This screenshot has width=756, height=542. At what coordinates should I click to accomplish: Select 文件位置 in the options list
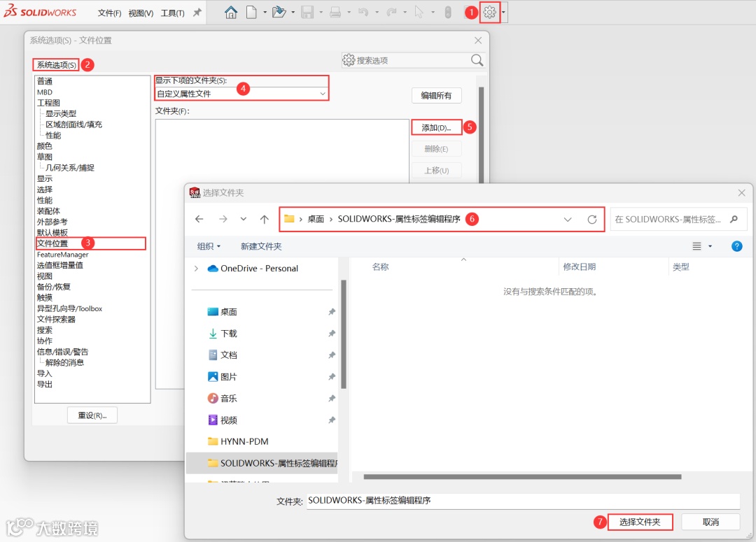click(52, 243)
